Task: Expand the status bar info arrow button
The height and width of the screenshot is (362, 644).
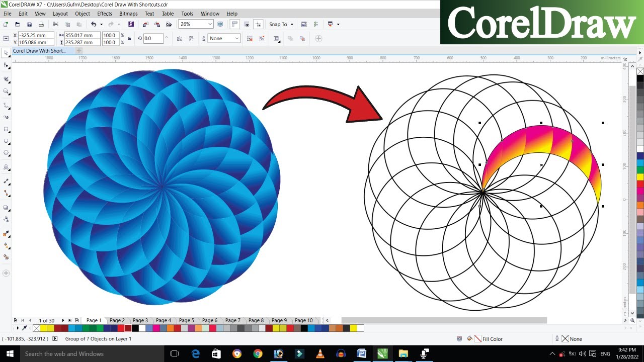Action: (55, 339)
